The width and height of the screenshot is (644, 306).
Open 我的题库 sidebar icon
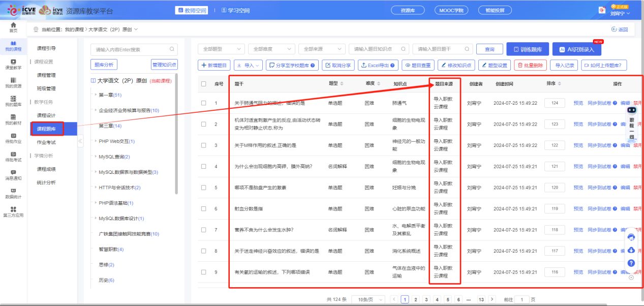click(13, 101)
